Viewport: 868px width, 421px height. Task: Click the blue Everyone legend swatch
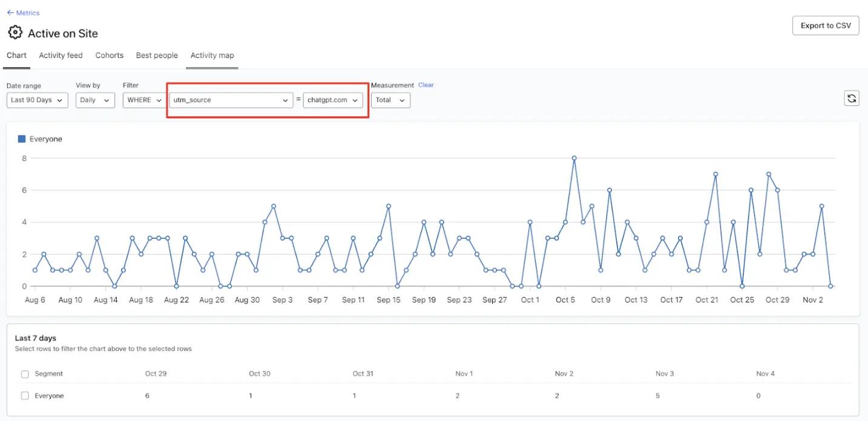point(22,139)
